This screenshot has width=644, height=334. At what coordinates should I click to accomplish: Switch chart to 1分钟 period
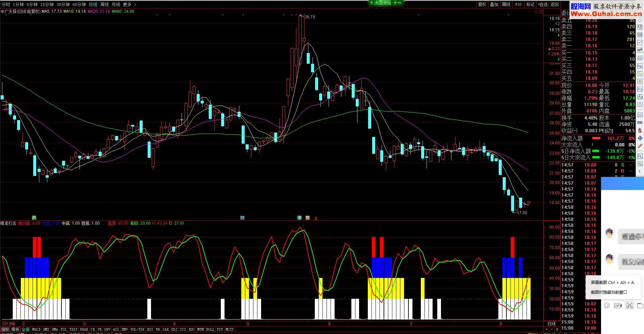pyautogui.click(x=18, y=4)
